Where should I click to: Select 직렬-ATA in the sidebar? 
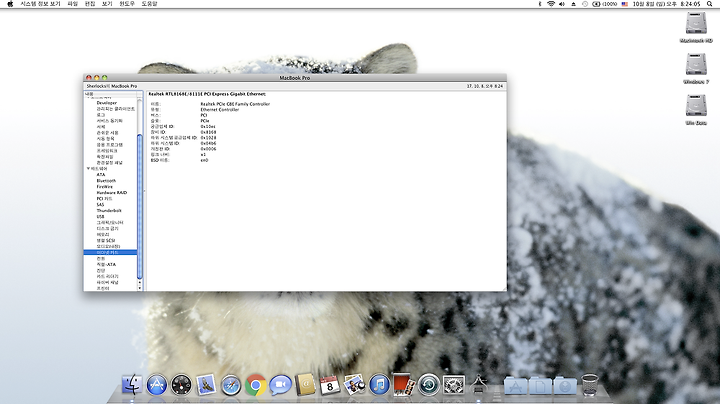pos(106,264)
